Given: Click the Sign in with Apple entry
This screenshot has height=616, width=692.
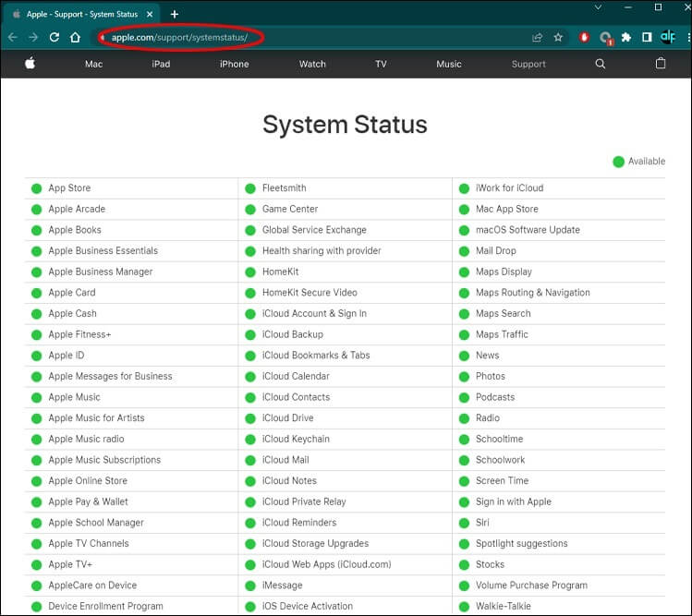Looking at the screenshot, I should 514,501.
